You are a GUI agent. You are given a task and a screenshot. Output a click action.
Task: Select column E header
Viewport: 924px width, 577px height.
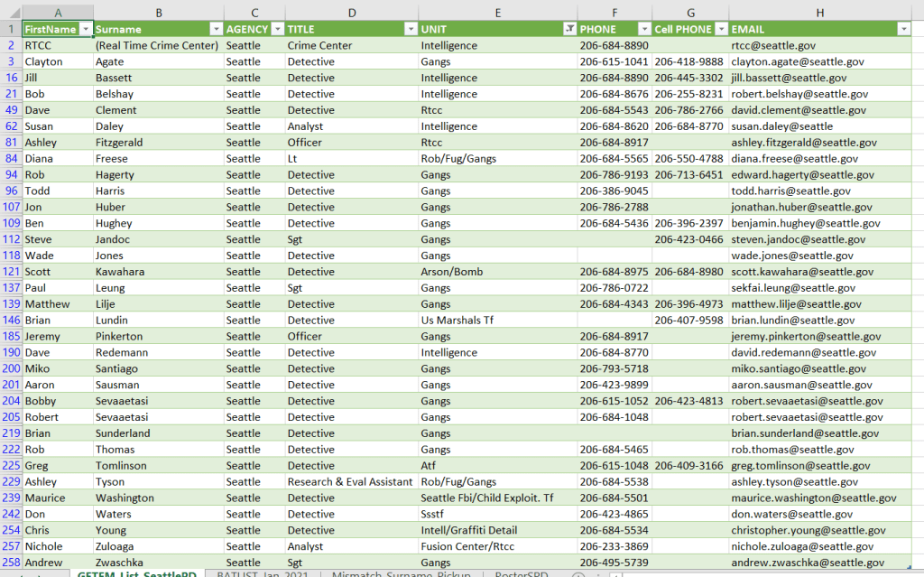[x=497, y=12]
